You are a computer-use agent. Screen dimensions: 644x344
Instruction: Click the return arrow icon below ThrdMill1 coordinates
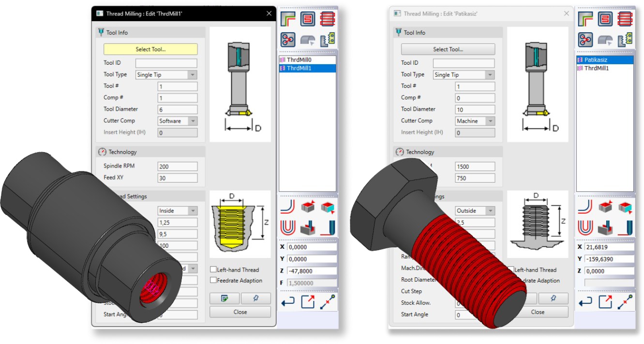288,302
